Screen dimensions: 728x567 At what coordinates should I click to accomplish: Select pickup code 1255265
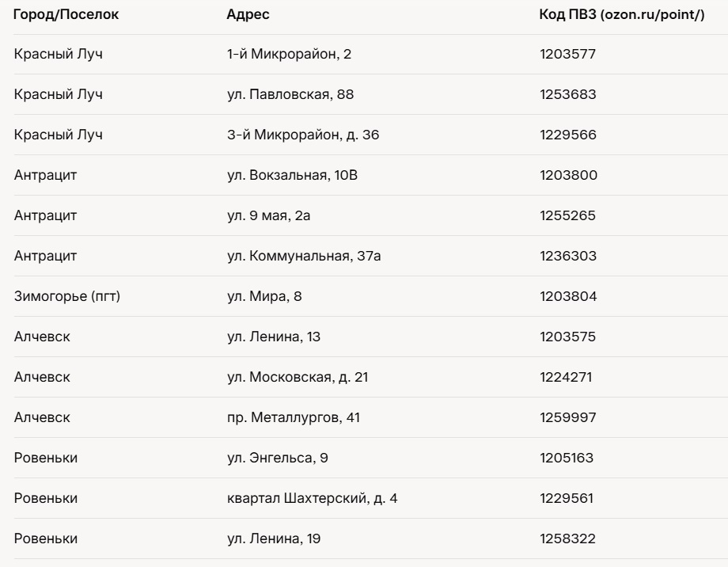click(567, 215)
